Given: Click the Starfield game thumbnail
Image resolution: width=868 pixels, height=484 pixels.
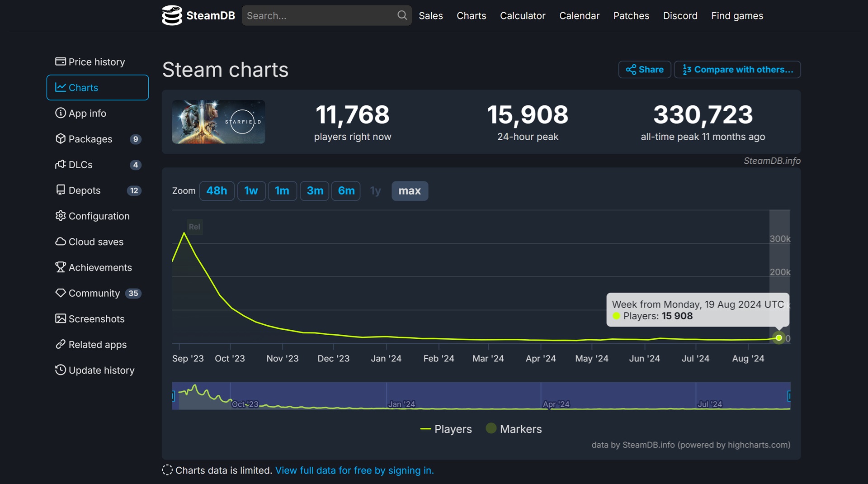Looking at the screenshot, I should (218, 121).
